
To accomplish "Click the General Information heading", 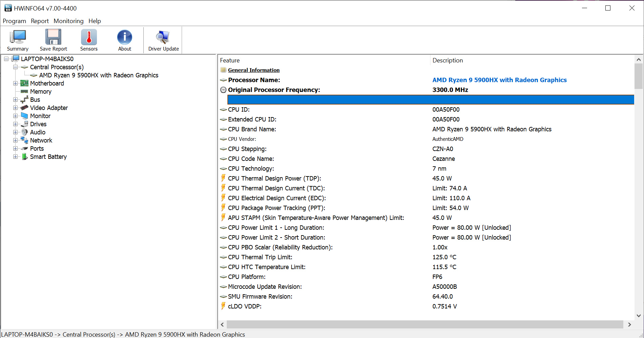I will (254, 70).
